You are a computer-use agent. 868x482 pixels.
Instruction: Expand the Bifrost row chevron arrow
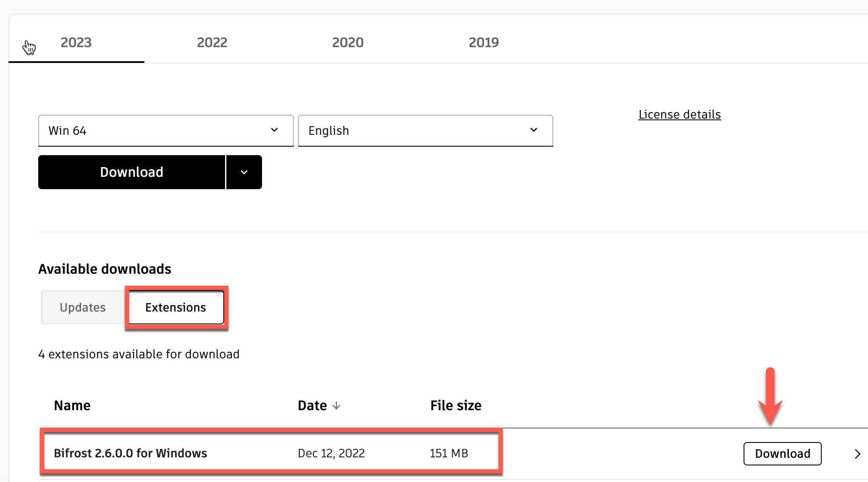pos(857,454)
